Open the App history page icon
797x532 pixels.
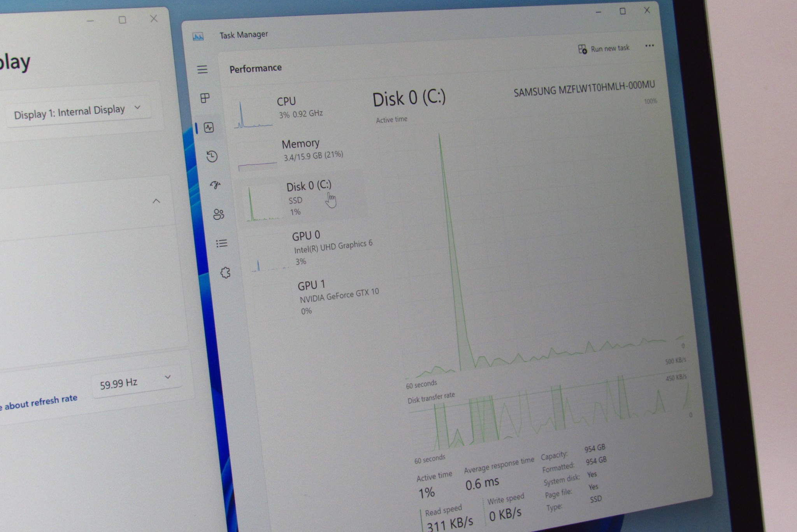pos(212,156)
